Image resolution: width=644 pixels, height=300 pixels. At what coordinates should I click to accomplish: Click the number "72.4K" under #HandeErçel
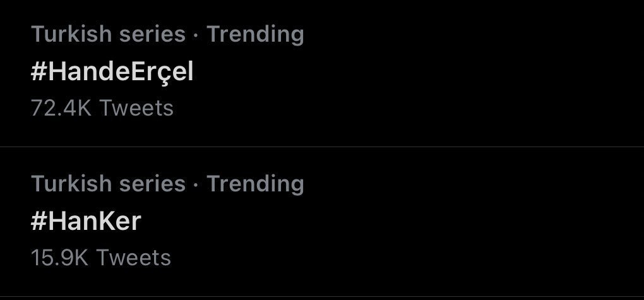[61, 108]
